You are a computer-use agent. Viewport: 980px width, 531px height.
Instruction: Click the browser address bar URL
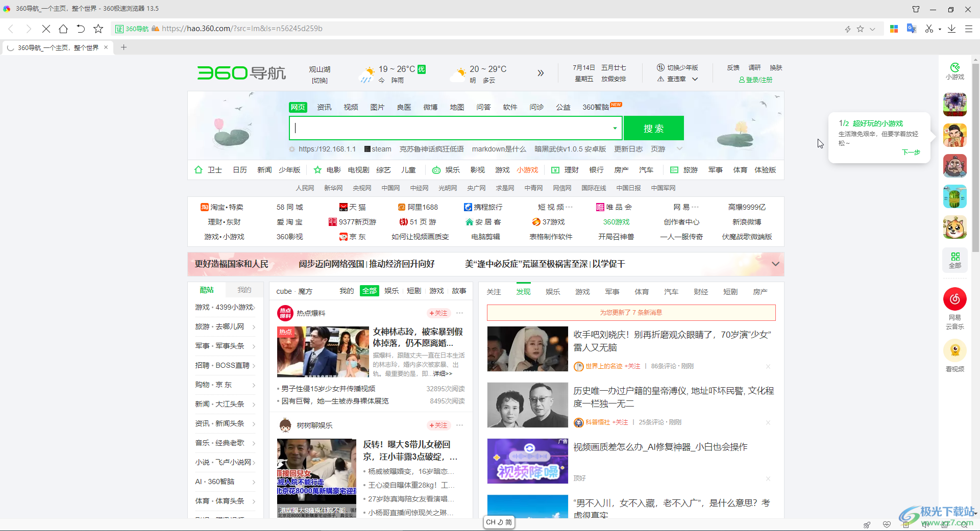point(242,29)
